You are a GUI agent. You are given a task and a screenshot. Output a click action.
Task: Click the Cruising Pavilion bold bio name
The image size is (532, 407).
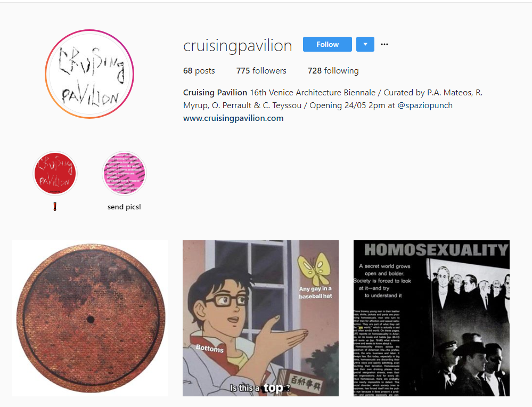(x=215, y=92)
